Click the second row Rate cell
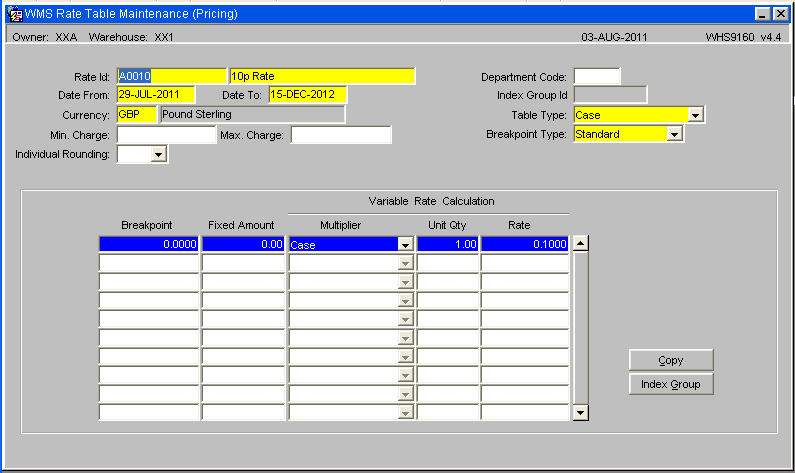Image resolution: width=795 pixels, height=473 pixels. [525, 263]
